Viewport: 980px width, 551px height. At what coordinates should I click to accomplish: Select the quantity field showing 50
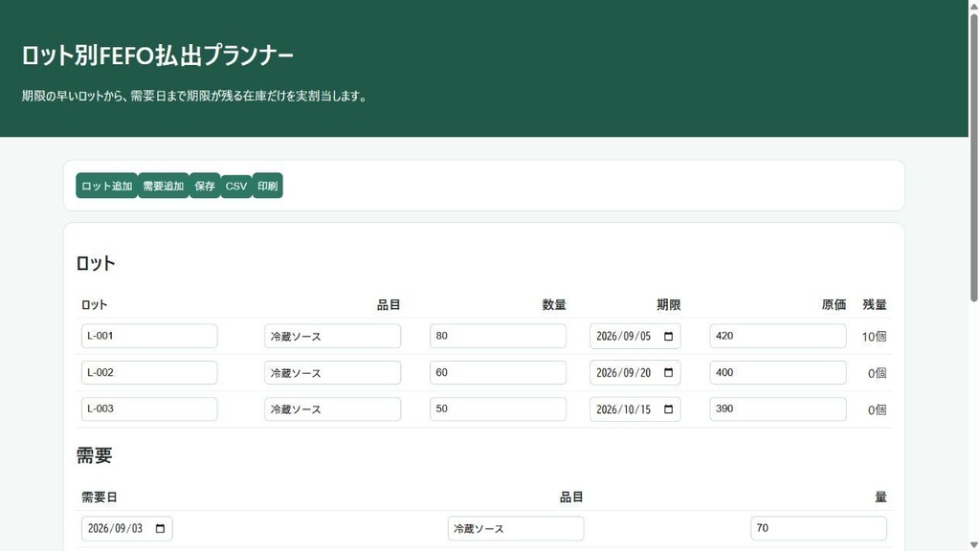point(498,409)
